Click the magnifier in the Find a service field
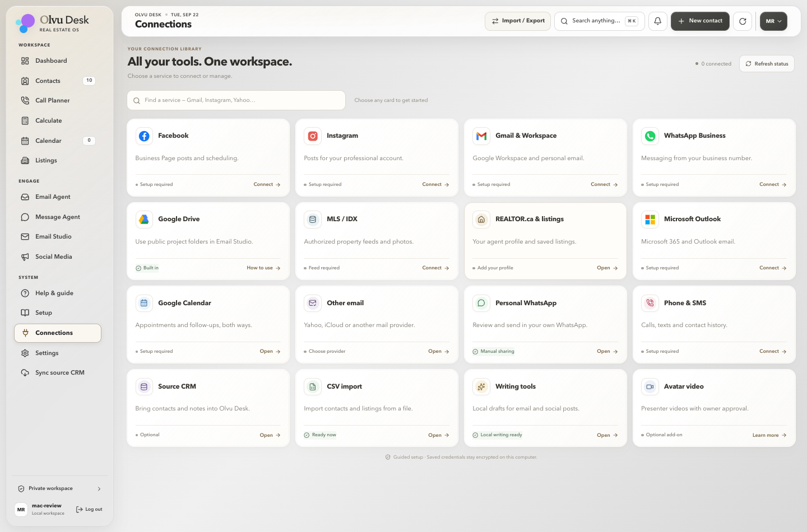 coord(137,101)
